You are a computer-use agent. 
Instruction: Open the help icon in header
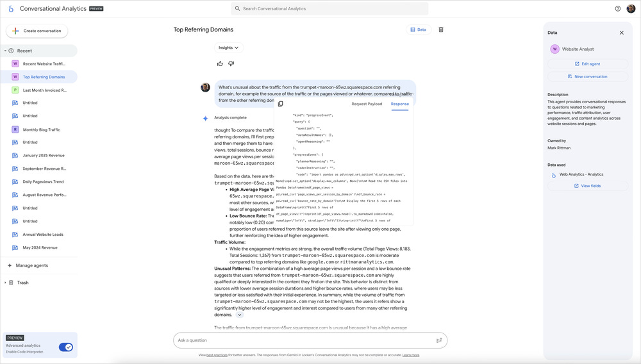point(618,8)
